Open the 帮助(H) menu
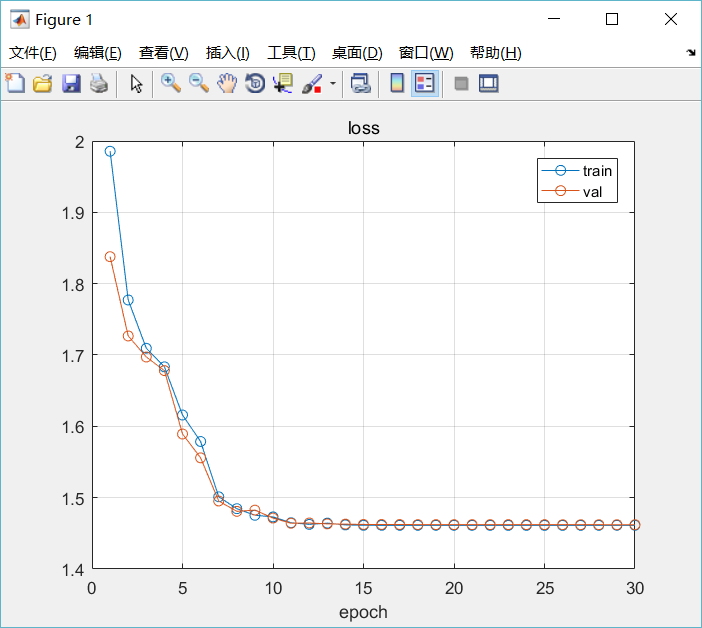Image resolution: width=702 pixels, height=628 pixels. coord(496,53)
